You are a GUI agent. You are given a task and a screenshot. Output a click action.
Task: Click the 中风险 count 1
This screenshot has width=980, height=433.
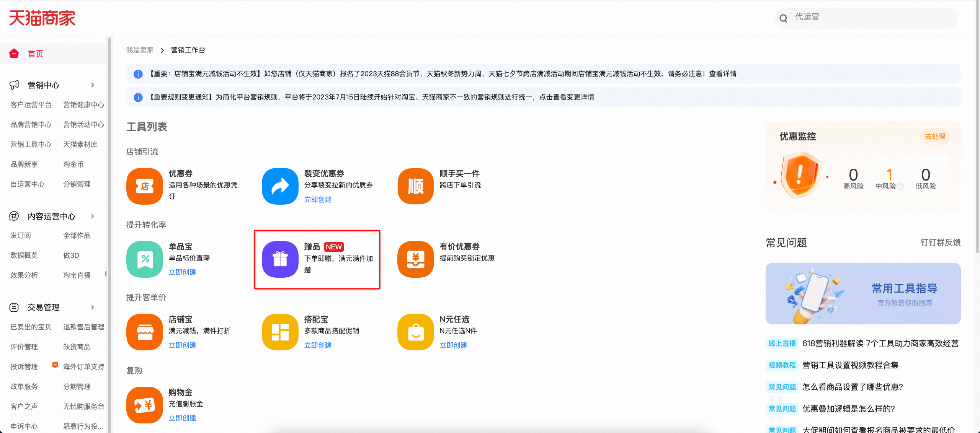click(x=889, y=175)
